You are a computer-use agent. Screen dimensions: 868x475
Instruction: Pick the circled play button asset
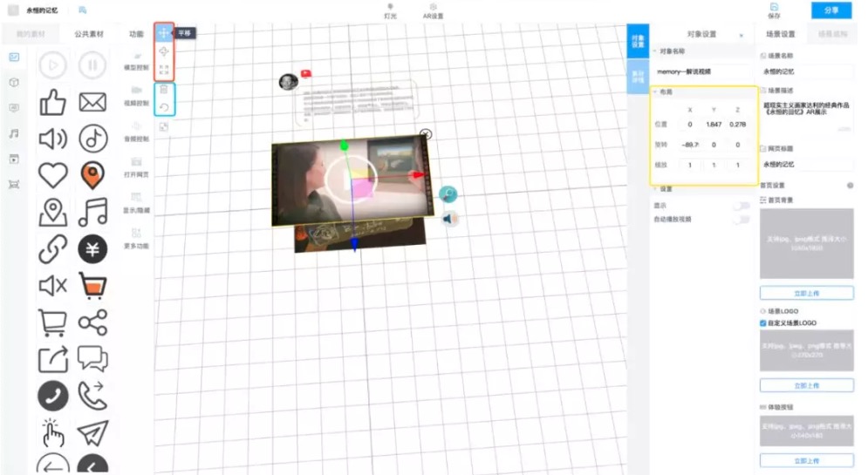pos(52,65)
